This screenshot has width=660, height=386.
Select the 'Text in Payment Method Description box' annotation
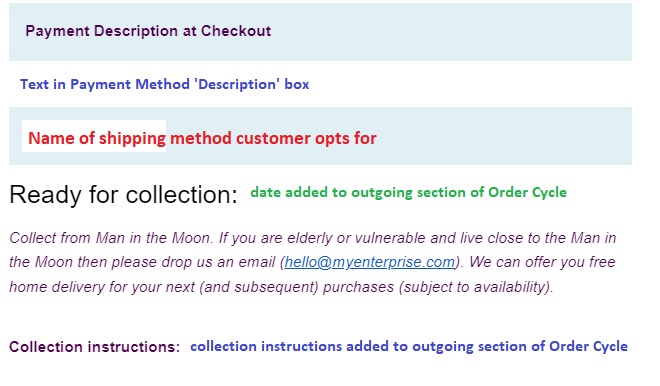pyautogui.click(x=165, y=84)
